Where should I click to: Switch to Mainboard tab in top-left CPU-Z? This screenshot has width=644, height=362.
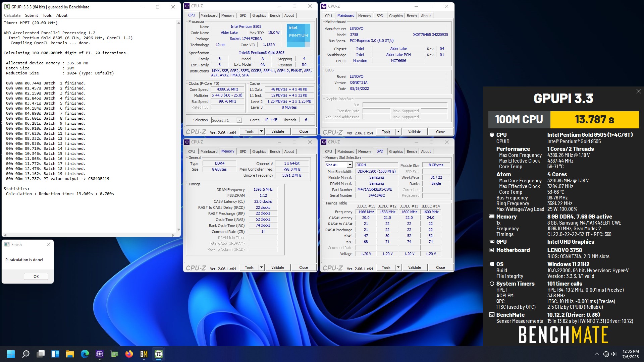pyautogui.click(x=209, y=15)
